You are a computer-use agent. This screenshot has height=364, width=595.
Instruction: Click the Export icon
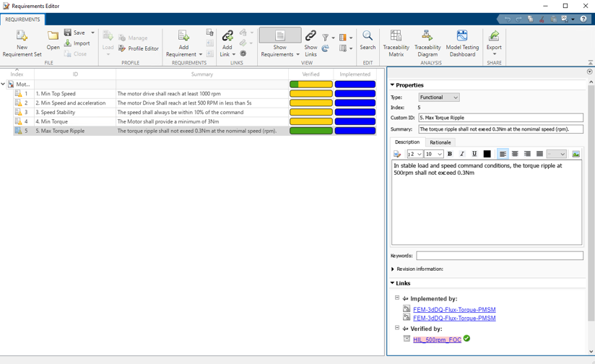tap(494, 35)
